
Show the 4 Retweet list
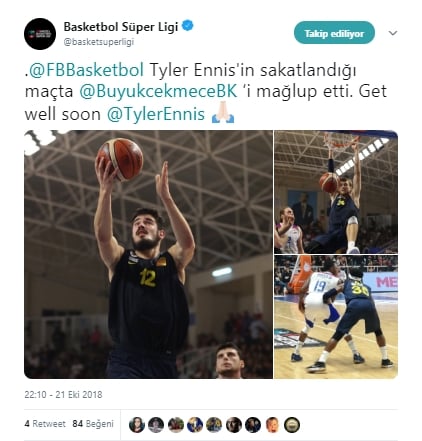[x=45, y=424]
